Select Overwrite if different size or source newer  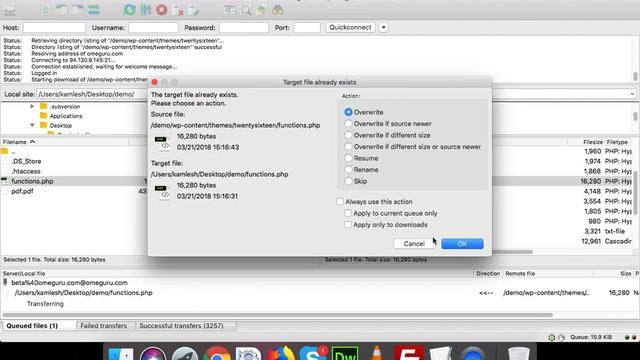(x=348, y=146)
